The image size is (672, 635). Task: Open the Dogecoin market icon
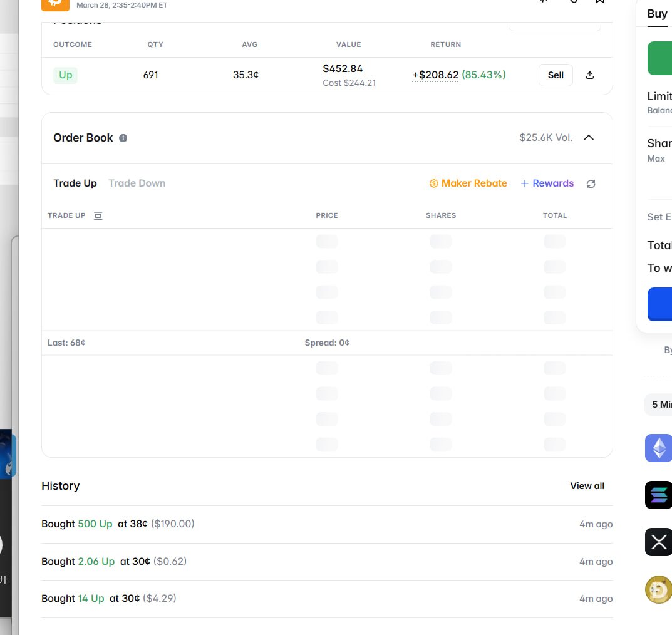658,589
